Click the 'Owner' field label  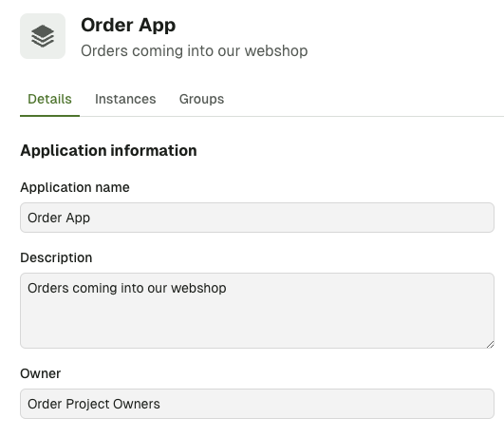(41, 373)
